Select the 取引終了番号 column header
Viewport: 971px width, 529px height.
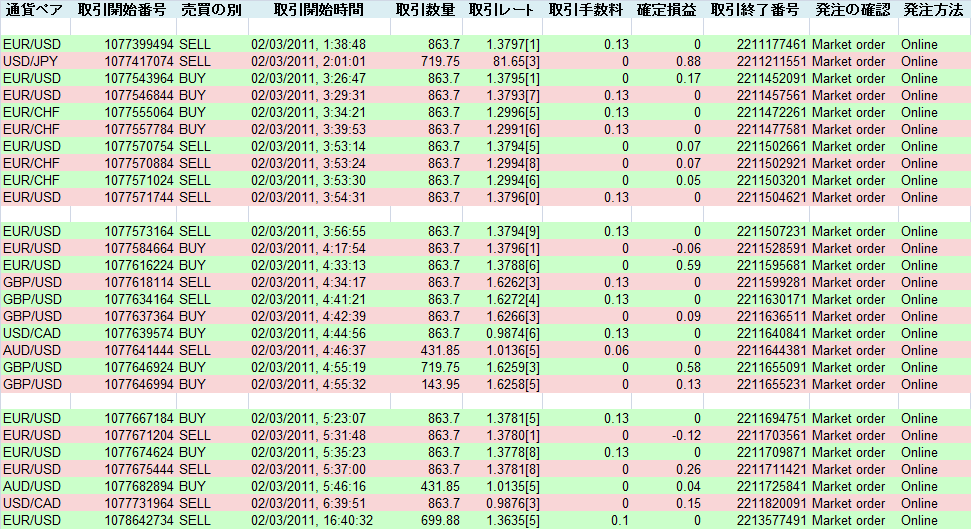tap(754, 10)
